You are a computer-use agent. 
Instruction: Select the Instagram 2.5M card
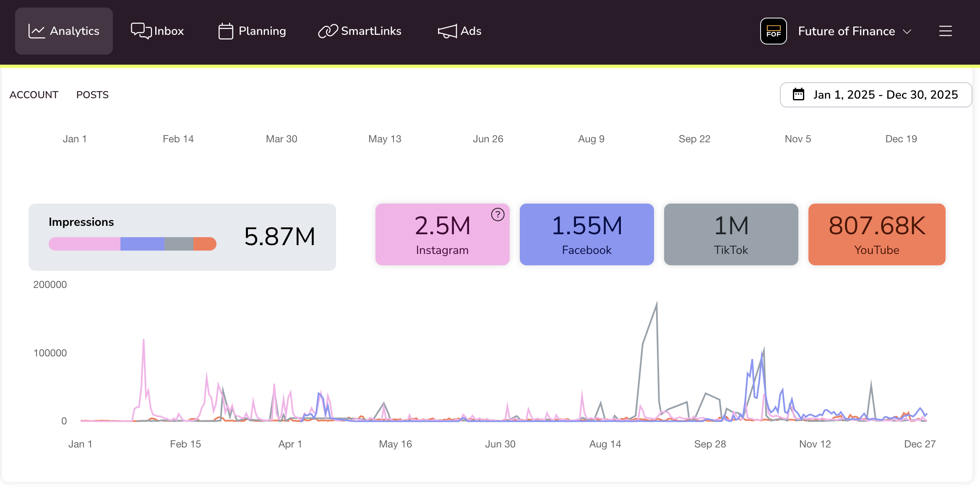[442, 234]
